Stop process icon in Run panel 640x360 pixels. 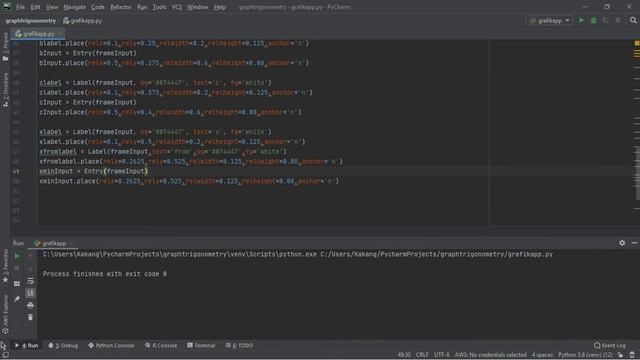coord(17,269)
